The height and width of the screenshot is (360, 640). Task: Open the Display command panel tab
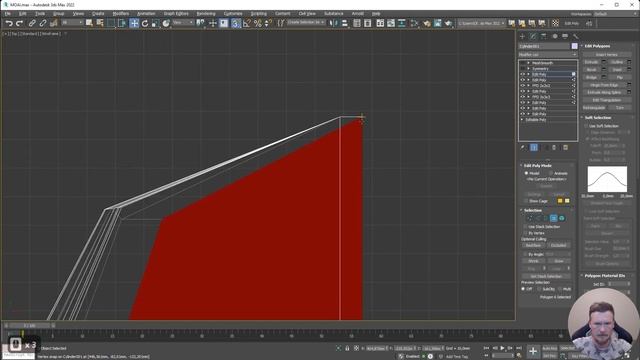[565, 36]
